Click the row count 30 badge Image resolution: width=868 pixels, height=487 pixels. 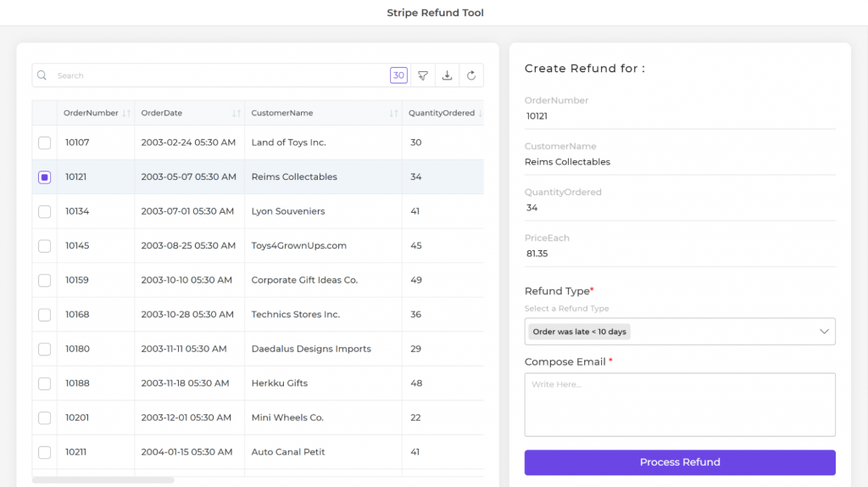(398, 76)
